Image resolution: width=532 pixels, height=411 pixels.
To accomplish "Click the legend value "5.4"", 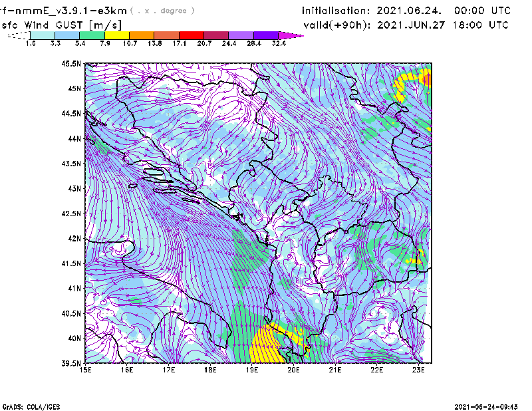I will 80,43.
